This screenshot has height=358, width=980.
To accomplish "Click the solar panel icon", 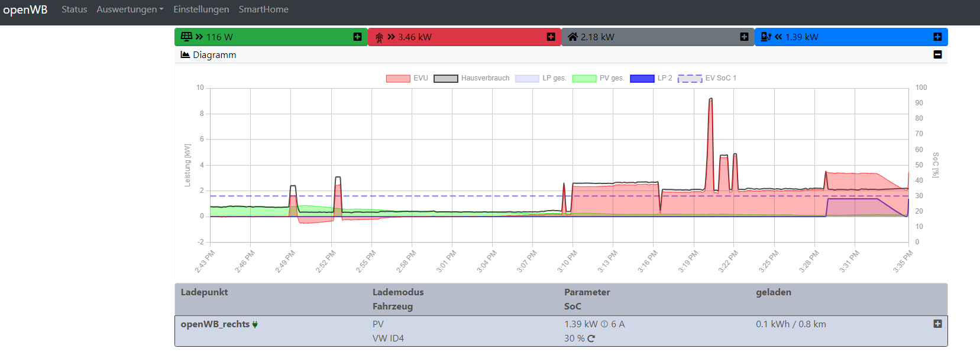I will coord(186,37).
